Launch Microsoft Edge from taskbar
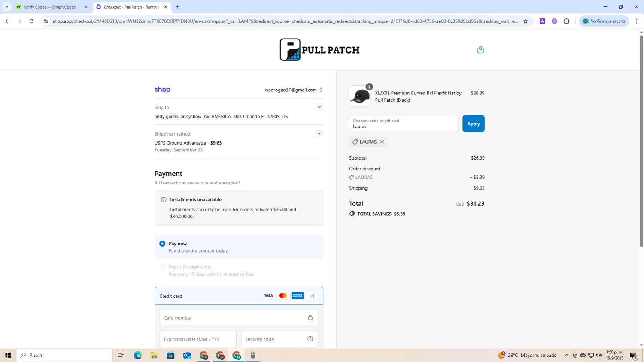This screenshot has height=362, width=644. point(137,355)
